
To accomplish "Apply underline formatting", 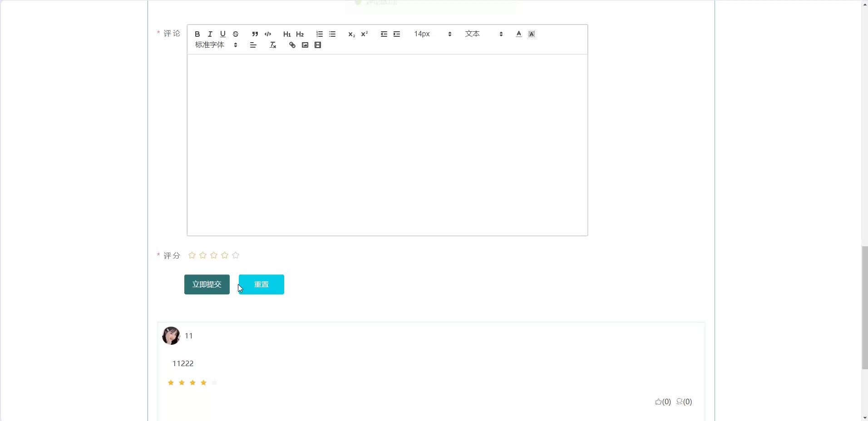I will click(222, 34).
